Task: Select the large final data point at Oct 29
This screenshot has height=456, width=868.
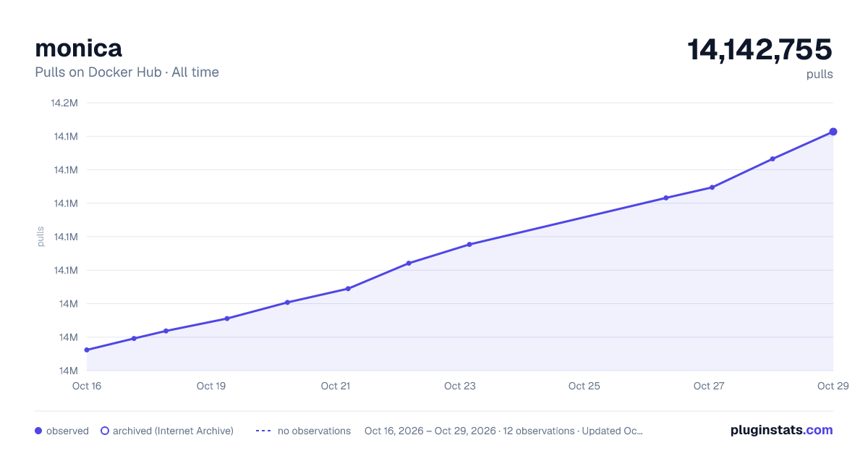Action: pos(833,132)
